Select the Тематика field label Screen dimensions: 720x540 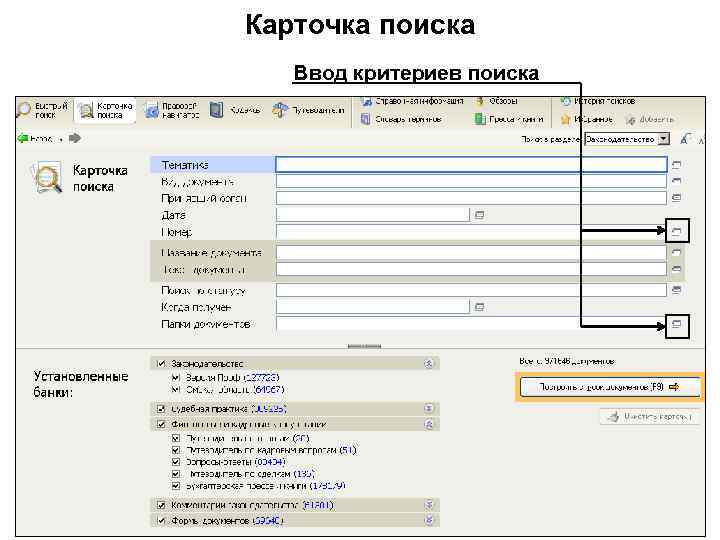coord(185,165)
